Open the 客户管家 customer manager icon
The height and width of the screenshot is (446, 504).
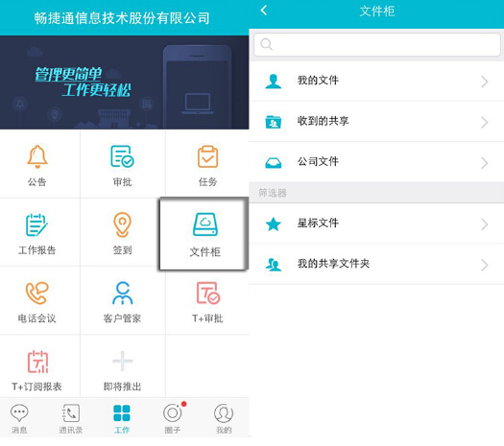click(122, 293)
